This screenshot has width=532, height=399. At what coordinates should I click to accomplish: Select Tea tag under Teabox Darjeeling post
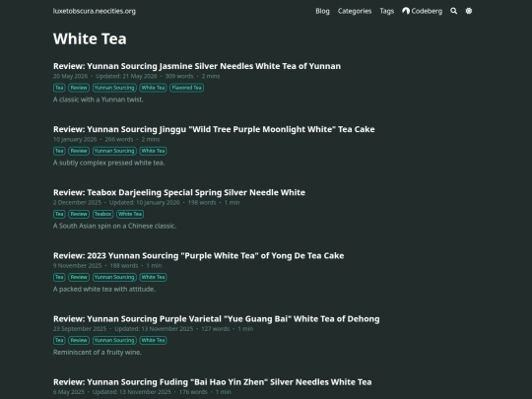59,214
